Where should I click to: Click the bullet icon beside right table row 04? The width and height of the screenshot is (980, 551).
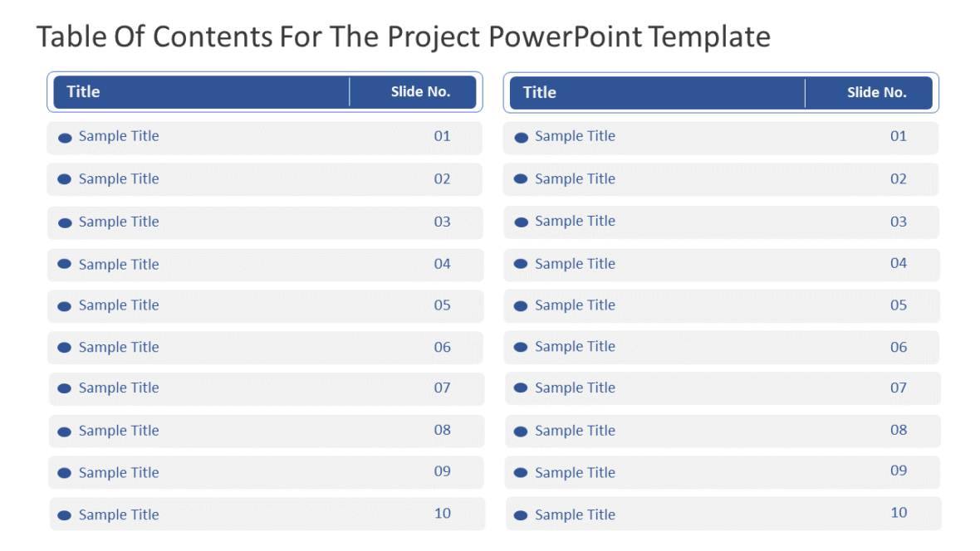[x=521, y=264]
